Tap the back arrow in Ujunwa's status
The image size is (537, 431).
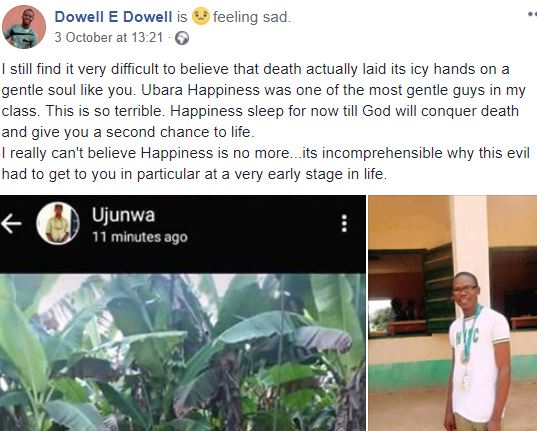(x=11, y=223)
